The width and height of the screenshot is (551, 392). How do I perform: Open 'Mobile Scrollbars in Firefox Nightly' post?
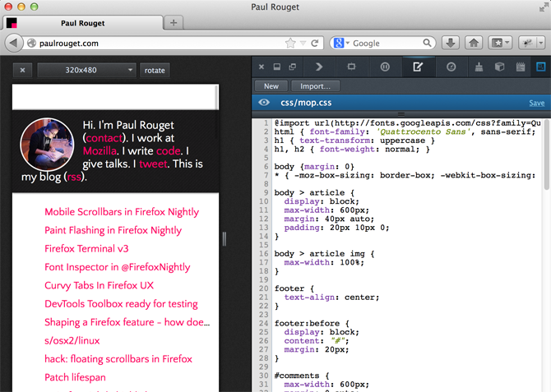[122, 212]
